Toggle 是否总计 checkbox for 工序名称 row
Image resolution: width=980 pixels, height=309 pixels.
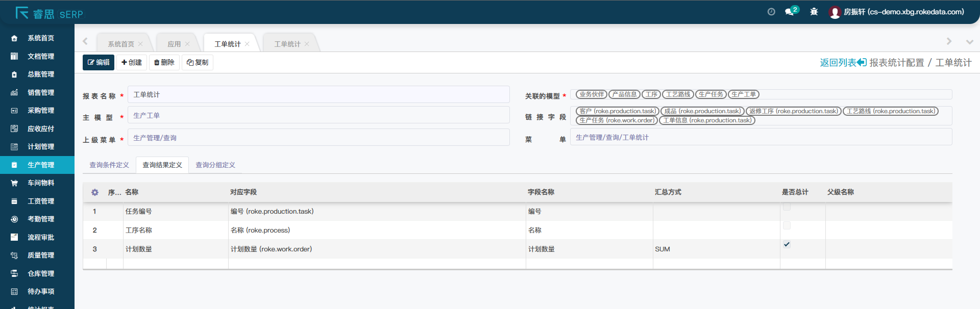pos(787,225)
